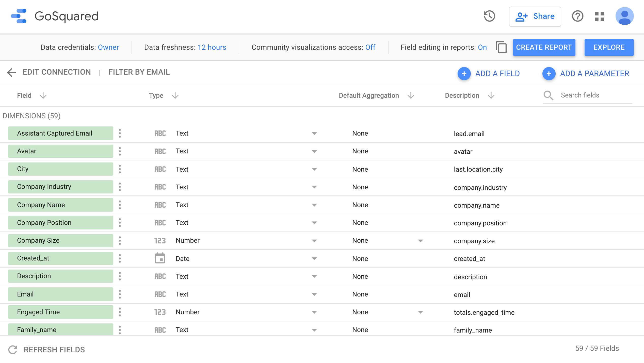The image size is (644, 363).
Task: Change Data credentials Owner setting
Action: coord(108,47)
